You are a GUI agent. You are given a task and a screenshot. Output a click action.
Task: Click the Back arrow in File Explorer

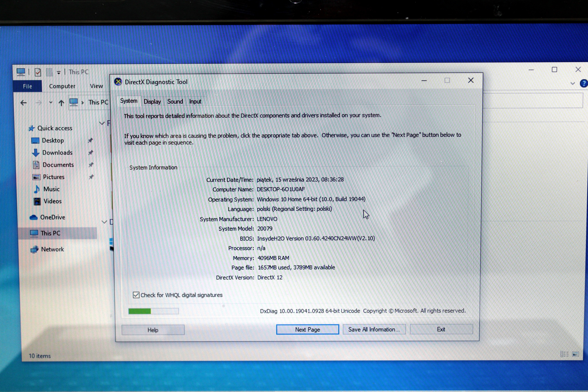pos(23,103)
